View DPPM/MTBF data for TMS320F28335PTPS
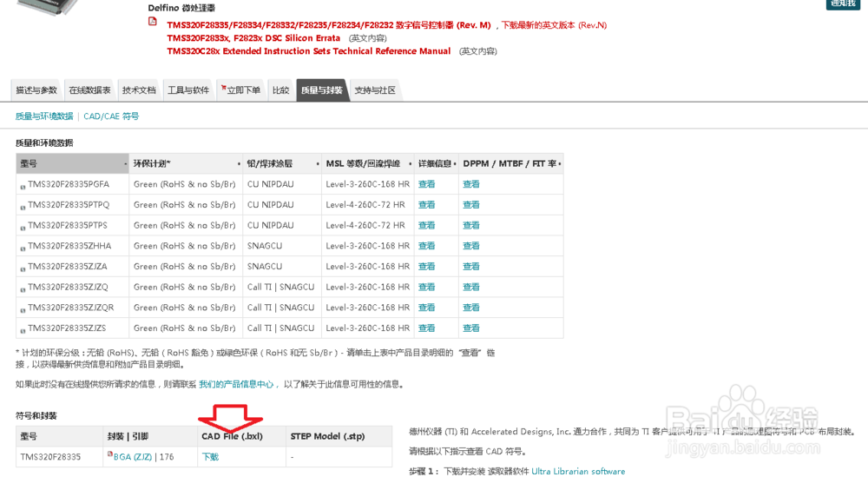The height and width of the screenshot is (477, 868). (471, 225)
